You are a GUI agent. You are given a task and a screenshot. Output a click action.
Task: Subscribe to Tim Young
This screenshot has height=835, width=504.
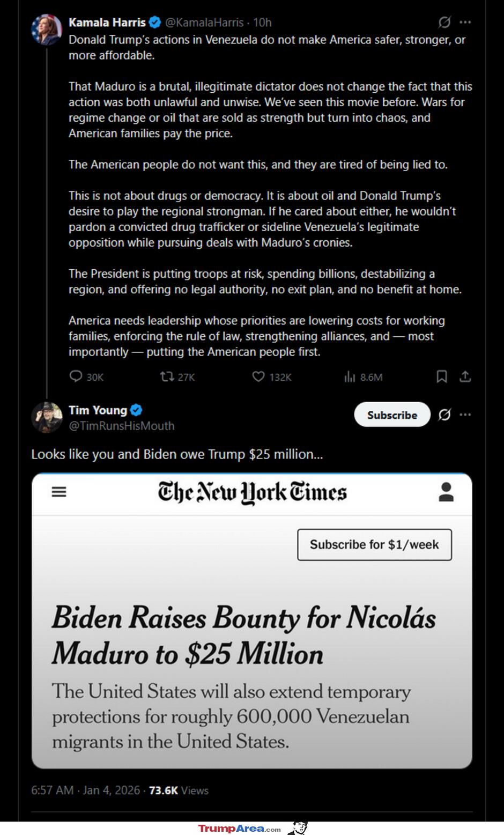tap(392, 415)
